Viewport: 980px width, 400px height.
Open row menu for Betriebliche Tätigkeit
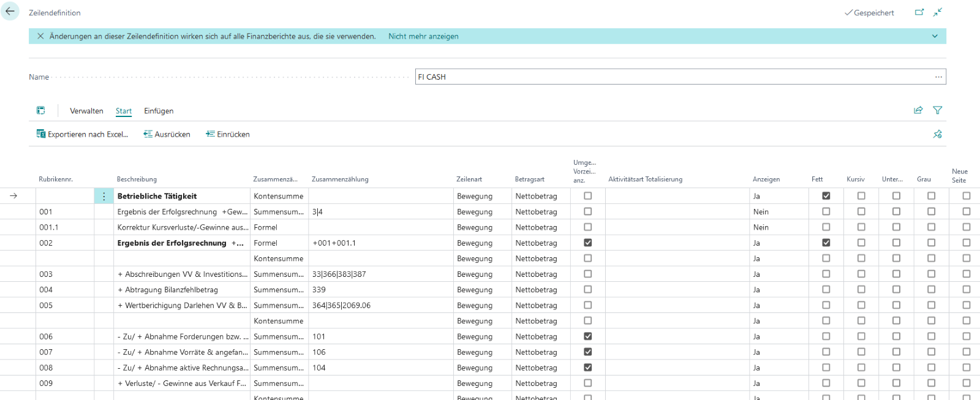click(x=104, y=196)
